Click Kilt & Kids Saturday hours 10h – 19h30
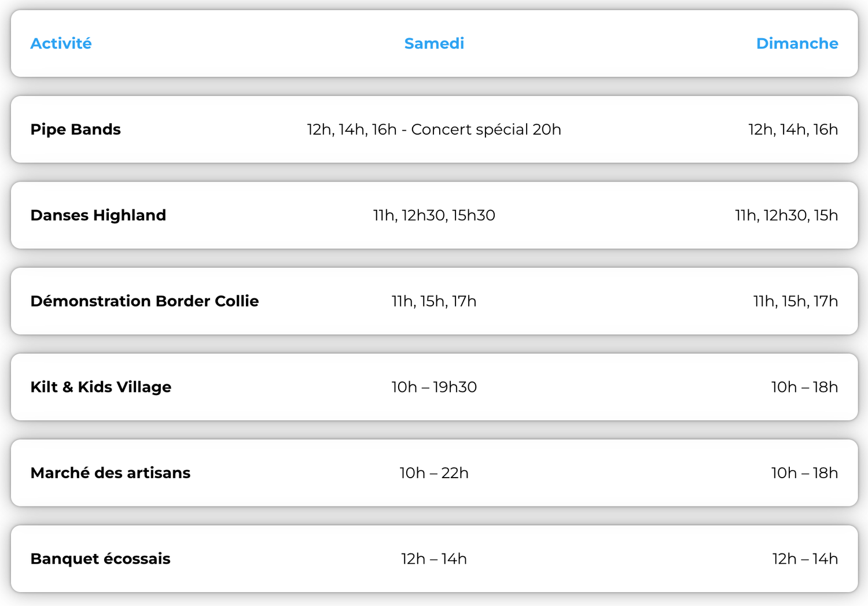This screenshot has height=606, width=868. [x=434, y=387]
